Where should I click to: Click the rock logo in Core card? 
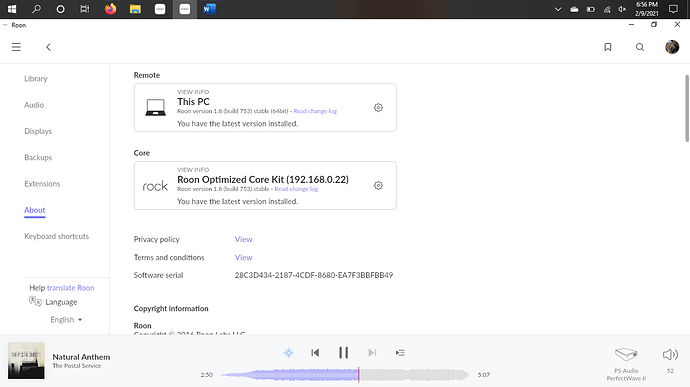155,186
